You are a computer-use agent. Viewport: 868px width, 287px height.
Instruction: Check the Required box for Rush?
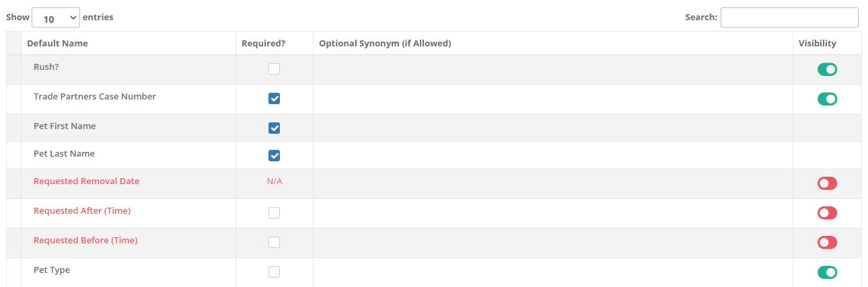(x=274, y=69)
